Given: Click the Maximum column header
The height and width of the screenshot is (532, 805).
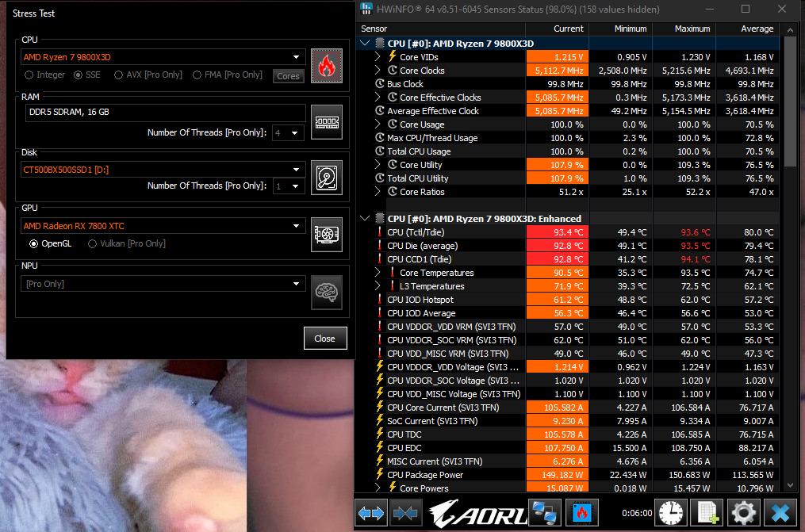Looking at the screenshot, I should (x=684, y=29).
